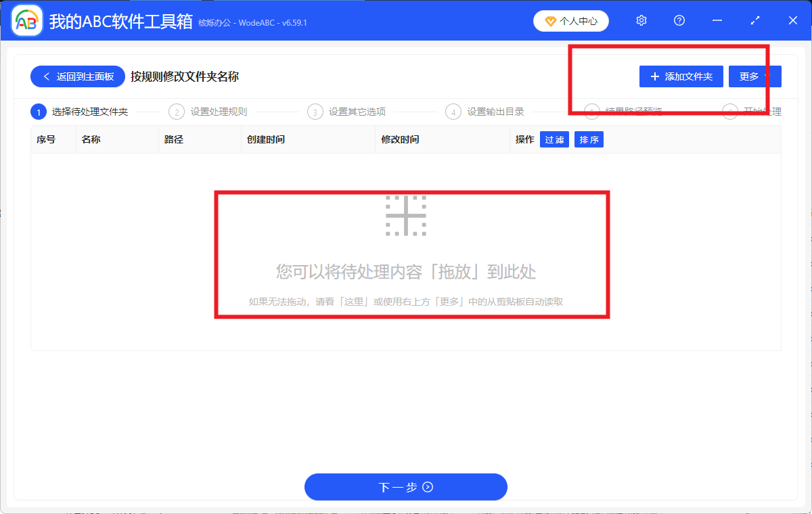
Task: Open the 更多 dropdown menu
Action: pyautogui.click(x=754, y=76)
